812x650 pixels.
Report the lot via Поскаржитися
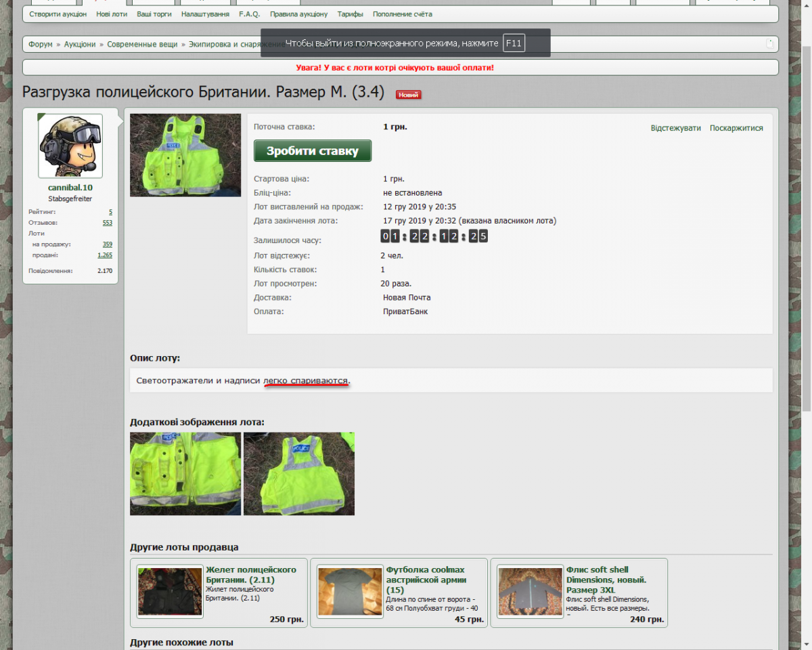pyautogui.click(x=736, y=128)
